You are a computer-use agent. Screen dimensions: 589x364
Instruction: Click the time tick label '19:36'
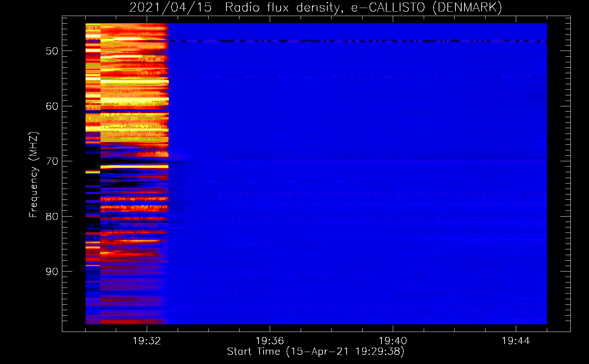click(270, 341)
